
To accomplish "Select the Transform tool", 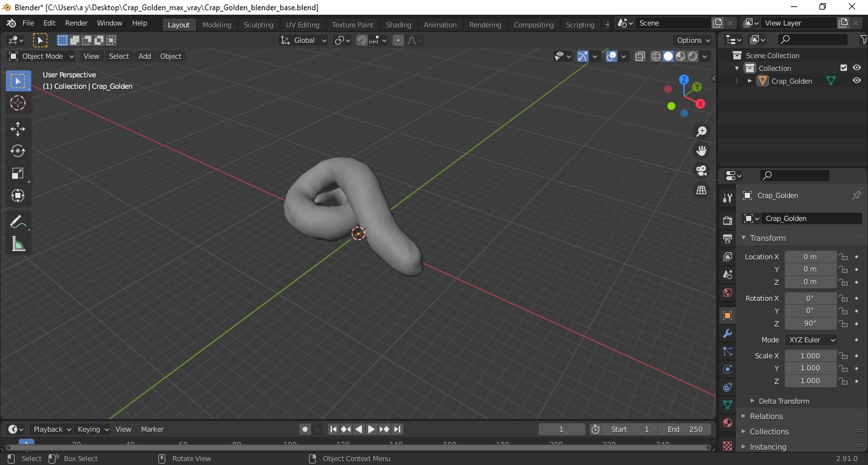I will coord(18,195).
